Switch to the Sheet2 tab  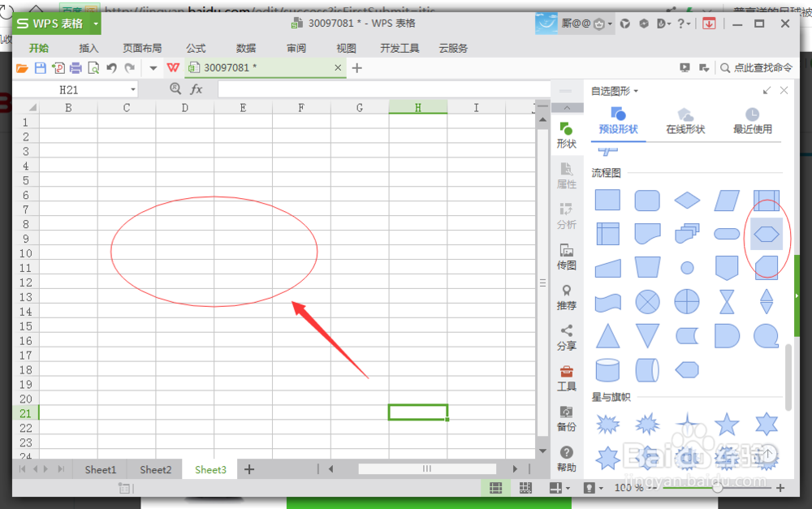pyautogui.click(x=155, y=470)
